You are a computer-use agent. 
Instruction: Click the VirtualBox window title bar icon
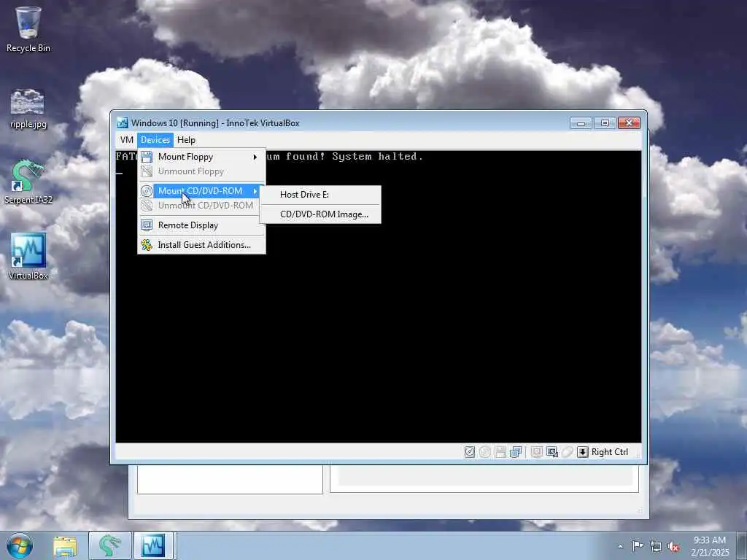click(x=123, y=122)
